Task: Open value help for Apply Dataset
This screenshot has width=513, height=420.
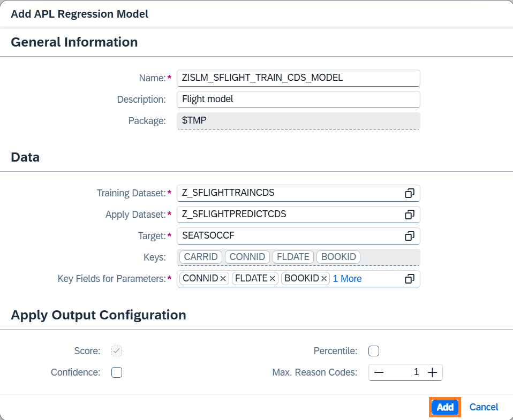Action: [x=410, y=215]
